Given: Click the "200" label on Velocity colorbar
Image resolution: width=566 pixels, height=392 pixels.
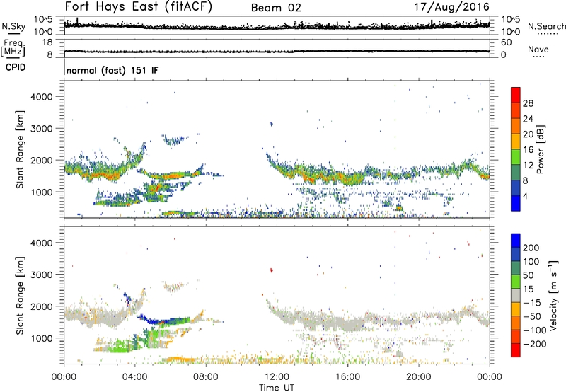Looking at the screenshot, I should (x=531, y=248).
